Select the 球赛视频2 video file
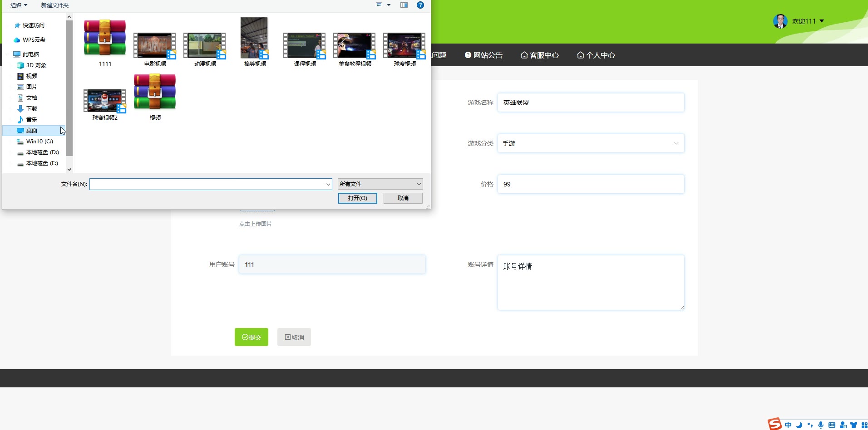Screen dimensions: 868x430 (x=105, y=105)
